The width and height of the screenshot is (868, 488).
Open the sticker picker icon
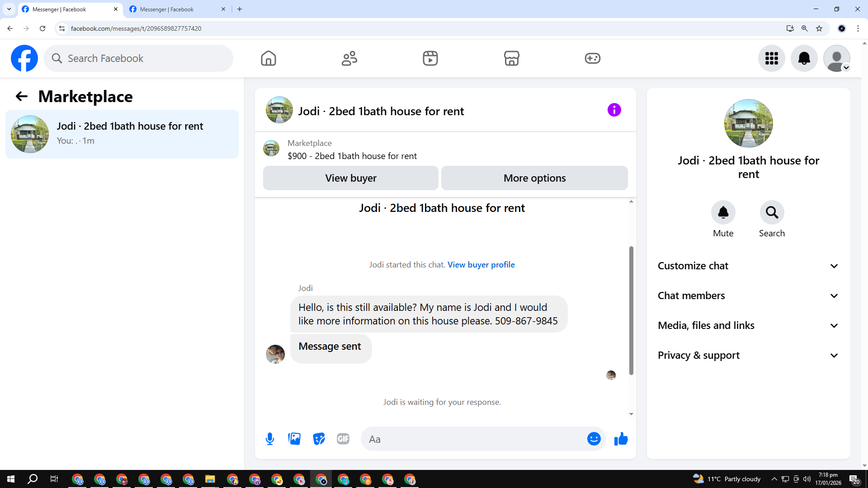coord(319,439)
